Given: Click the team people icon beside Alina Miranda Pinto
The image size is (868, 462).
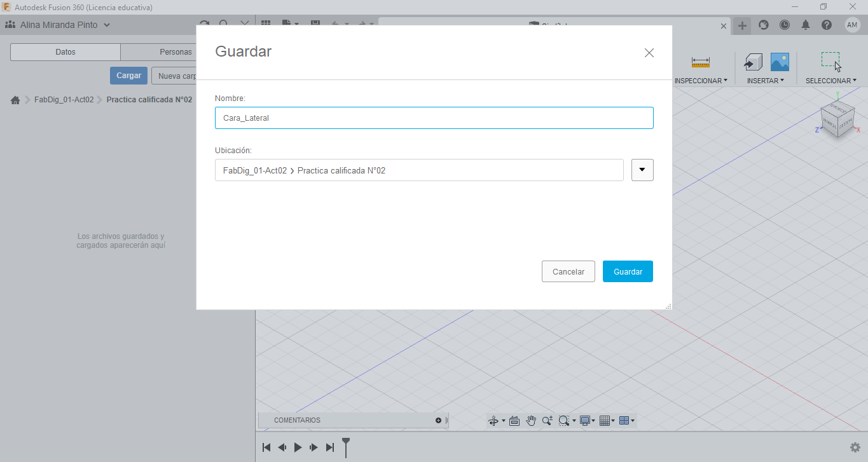Looking at the screenshot, I should coord(11,25).
